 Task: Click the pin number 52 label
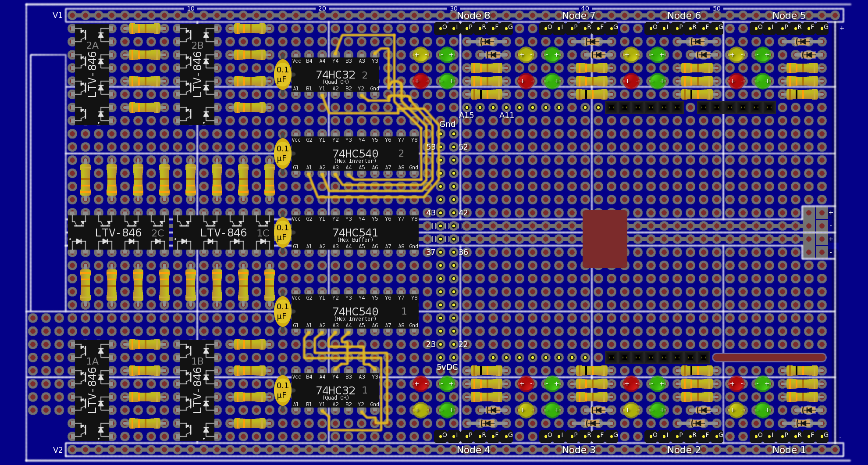[463, 147]
